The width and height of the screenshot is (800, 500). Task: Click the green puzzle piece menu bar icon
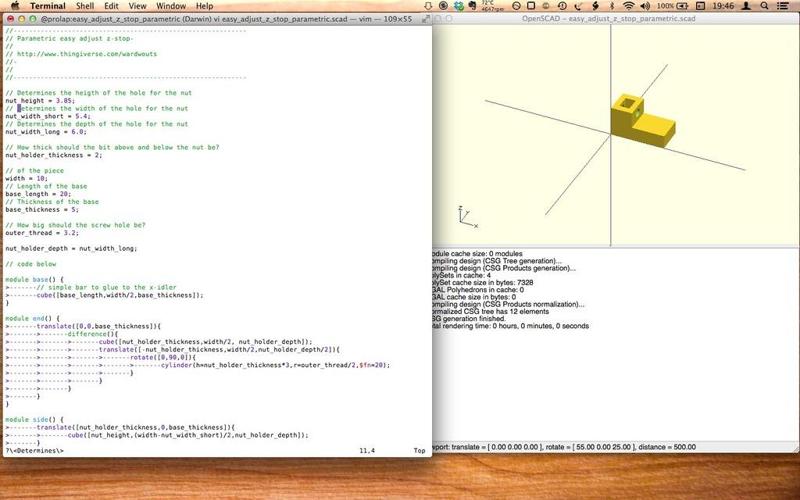[x=459, y=6]
